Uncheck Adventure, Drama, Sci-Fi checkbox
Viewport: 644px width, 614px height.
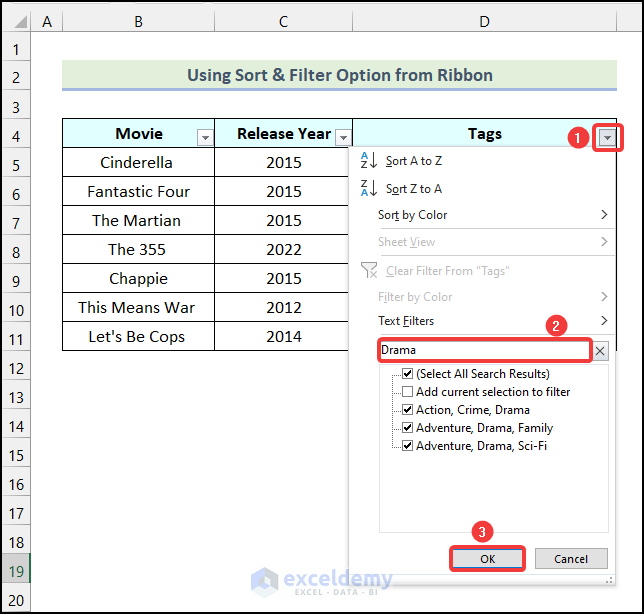407,446
